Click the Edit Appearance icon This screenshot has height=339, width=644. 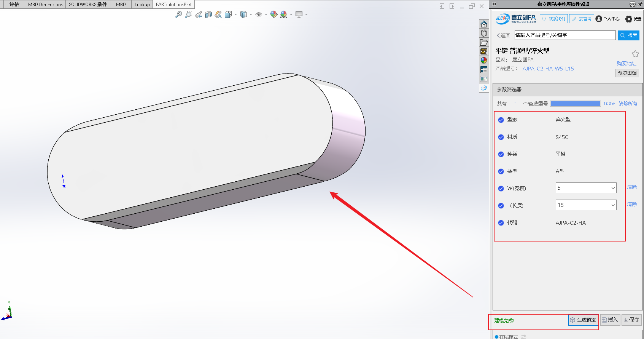pos(274,14)
